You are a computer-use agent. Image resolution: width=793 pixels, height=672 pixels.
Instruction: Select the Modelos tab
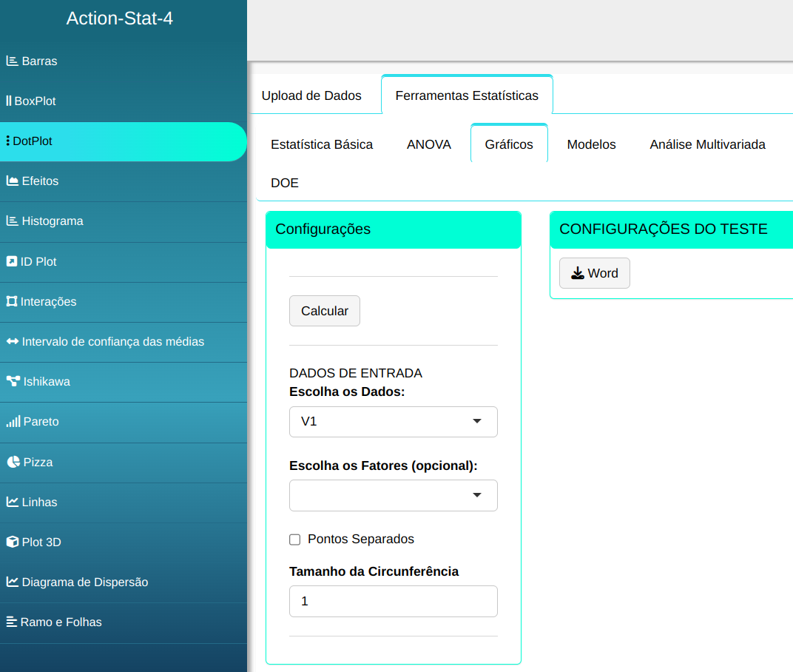(591, 144)
